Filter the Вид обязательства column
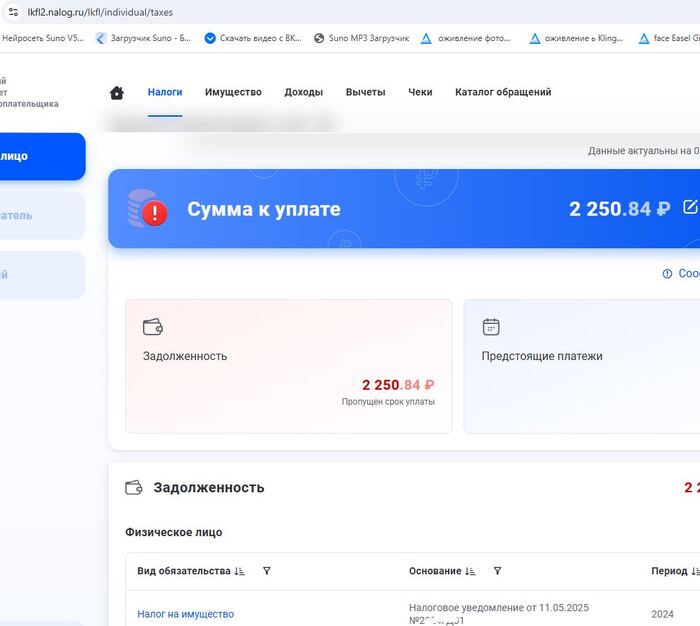The width and height of the screenshot is (700, 626). tap(267, 571)
